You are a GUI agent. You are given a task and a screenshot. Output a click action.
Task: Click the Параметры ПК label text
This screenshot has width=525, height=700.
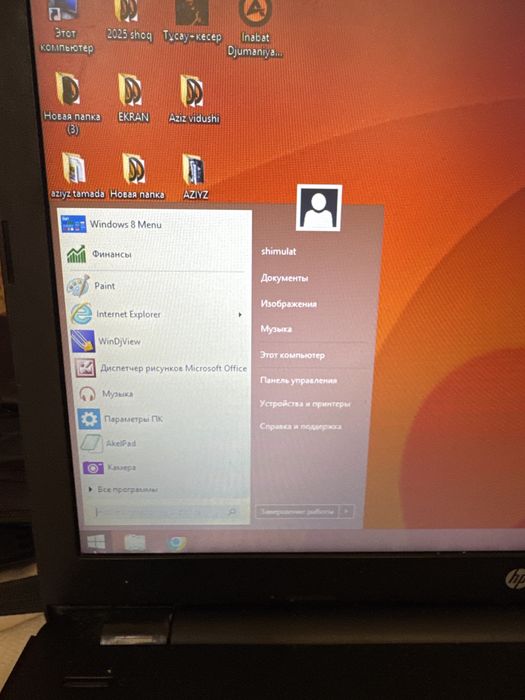[x=133, y=419]
